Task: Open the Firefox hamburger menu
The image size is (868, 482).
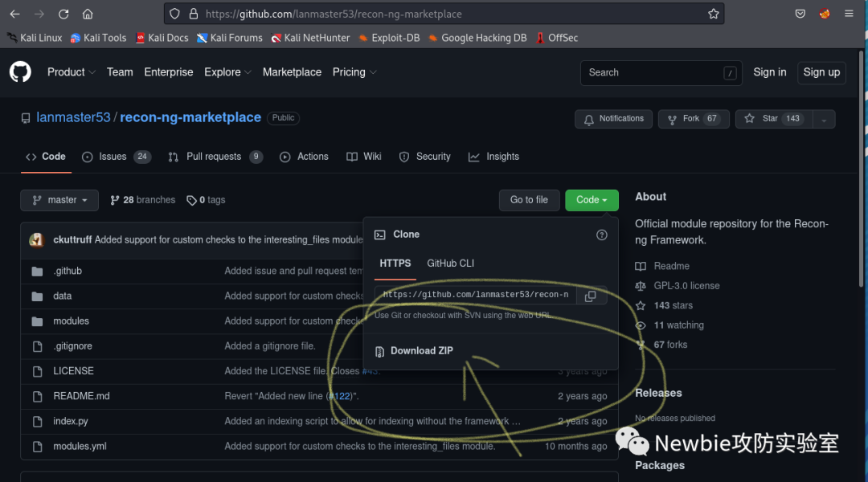Action: pyautogui.click(x=849, y=14)
